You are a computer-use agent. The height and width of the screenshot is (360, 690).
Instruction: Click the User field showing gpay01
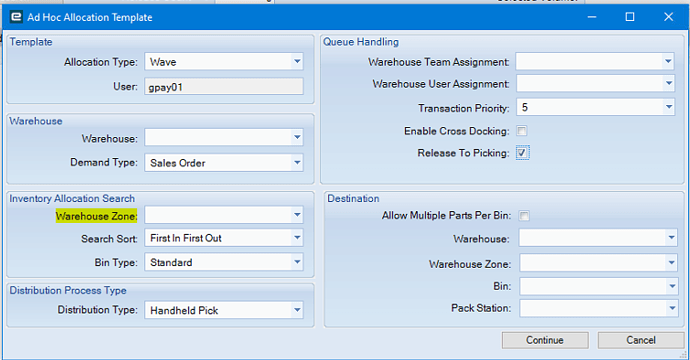224,87
